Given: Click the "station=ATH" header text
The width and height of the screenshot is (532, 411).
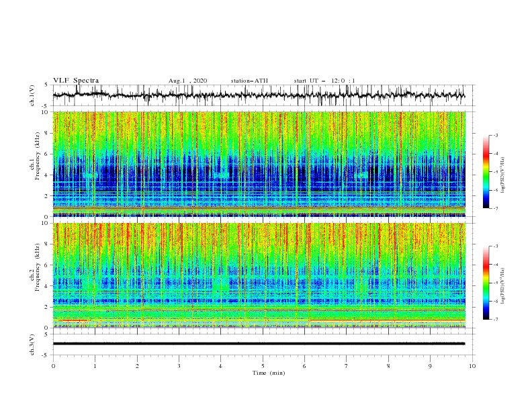Looking at the screenshot, I should (249, 81).
